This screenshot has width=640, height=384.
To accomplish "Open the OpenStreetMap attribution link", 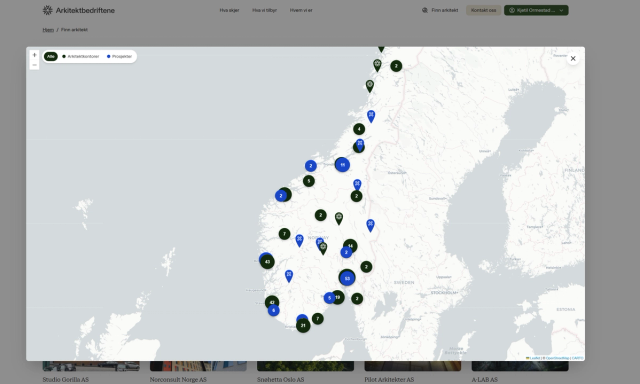I will (557, 358).
